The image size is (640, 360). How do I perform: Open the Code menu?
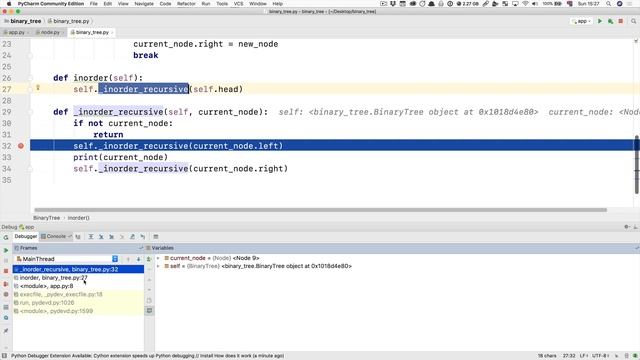(165, 4)
